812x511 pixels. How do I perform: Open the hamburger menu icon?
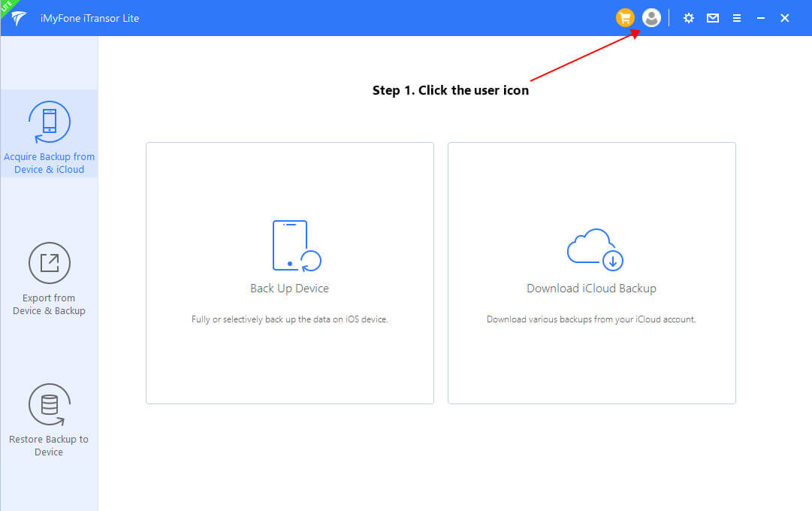point(737,18)
